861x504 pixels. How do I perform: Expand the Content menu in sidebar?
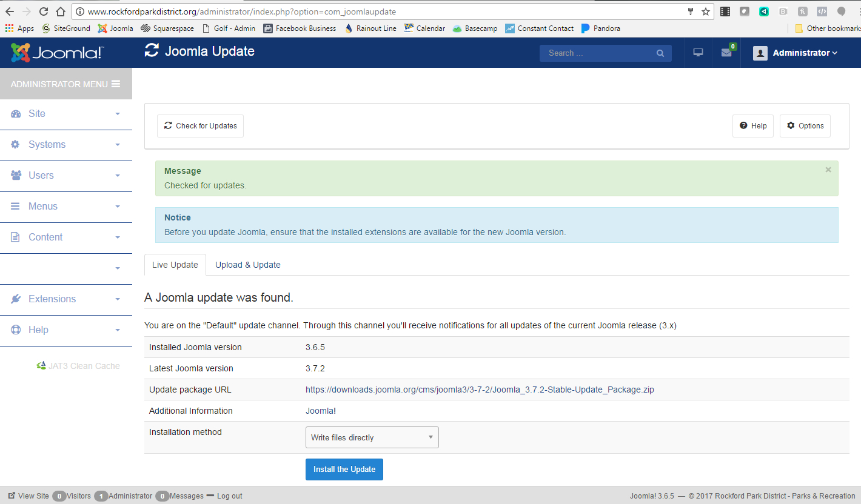click(x=66, y=237)
